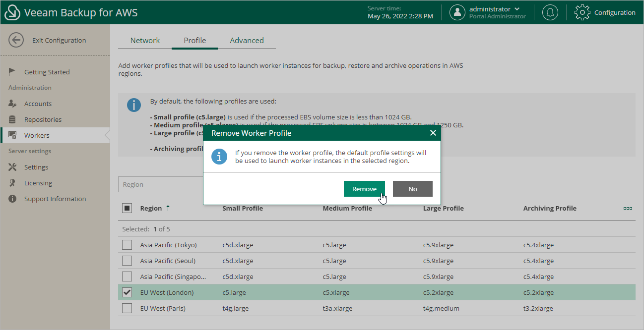The width and height of the screenshot is (644, 330).
Task: Switch to the Profile tab
Action: pyautogui.click(x=194, y=41)
